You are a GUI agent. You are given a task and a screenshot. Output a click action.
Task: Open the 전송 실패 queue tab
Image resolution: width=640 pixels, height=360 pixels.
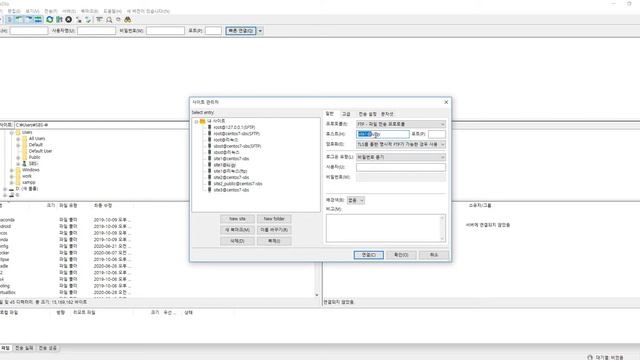pos(24,348)
